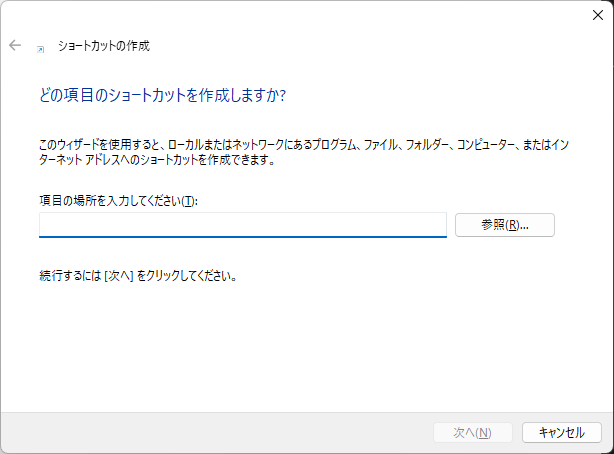614x454 pixels.
Task: Close the Create Shortcut window
Action: [597, 14]
